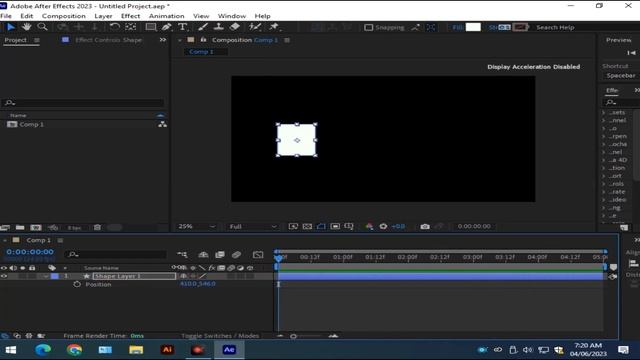Take a snapshot with the camera icon

coord(425,227)
